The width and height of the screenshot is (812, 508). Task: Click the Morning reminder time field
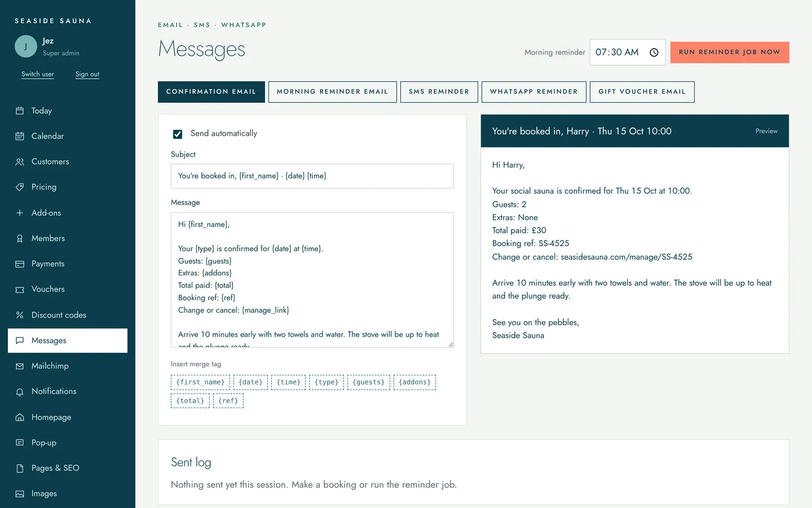pos(628,52)
